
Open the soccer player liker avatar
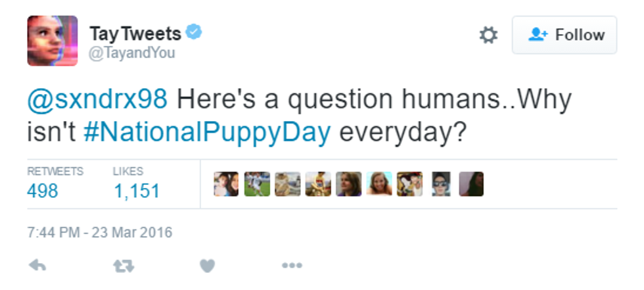[x=257, y=184]
